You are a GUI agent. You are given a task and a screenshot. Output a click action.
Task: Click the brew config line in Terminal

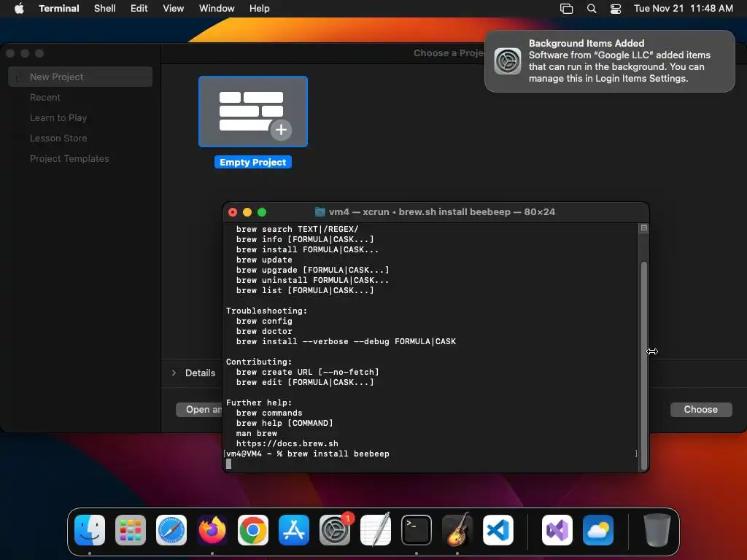point(264,321)
